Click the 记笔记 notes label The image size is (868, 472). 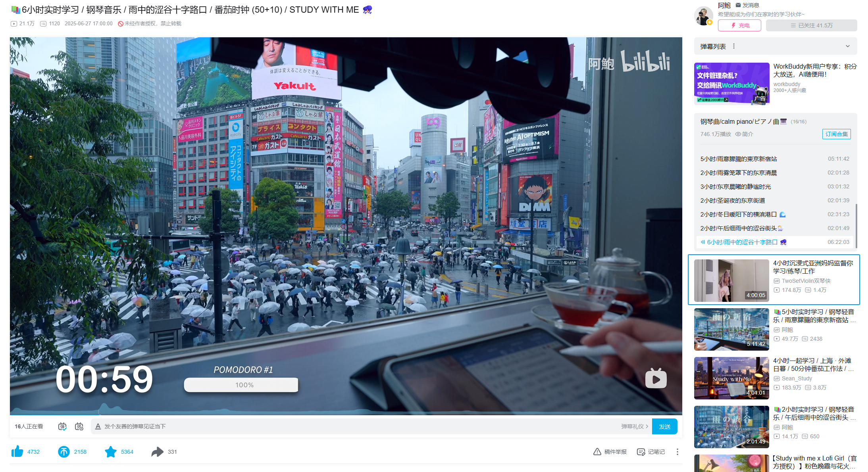656,452
